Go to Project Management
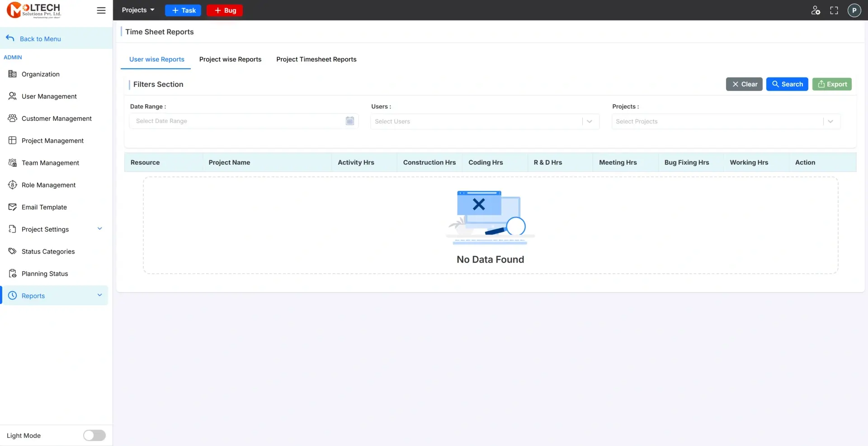868x446 pixels. (52, 140)
